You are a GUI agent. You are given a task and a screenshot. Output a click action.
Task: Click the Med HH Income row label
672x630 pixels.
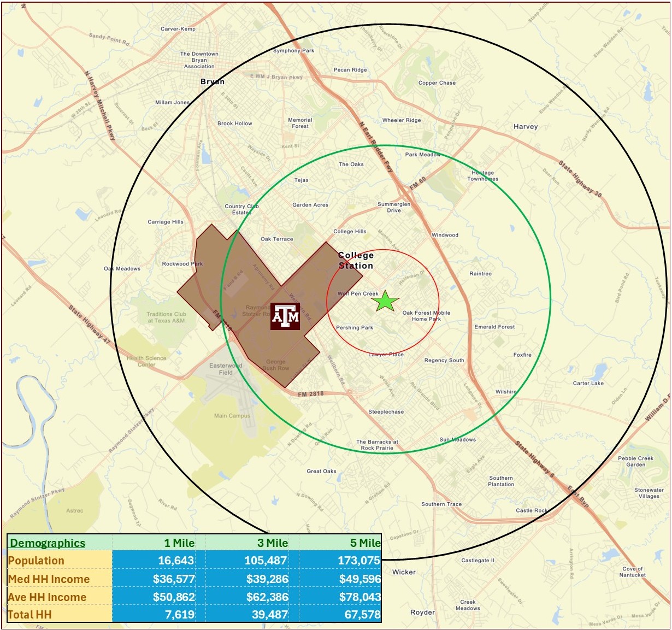click(x=49, y=579)
